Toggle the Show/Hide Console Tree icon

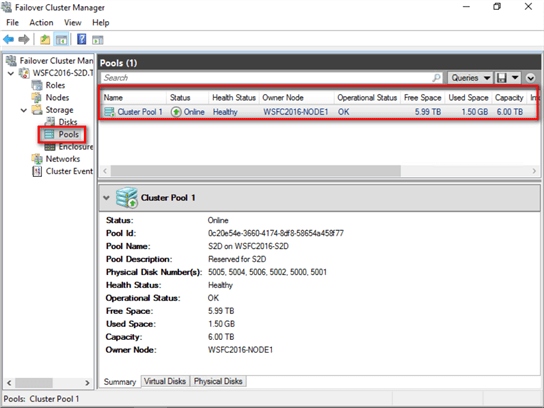(x=62, y=40)
